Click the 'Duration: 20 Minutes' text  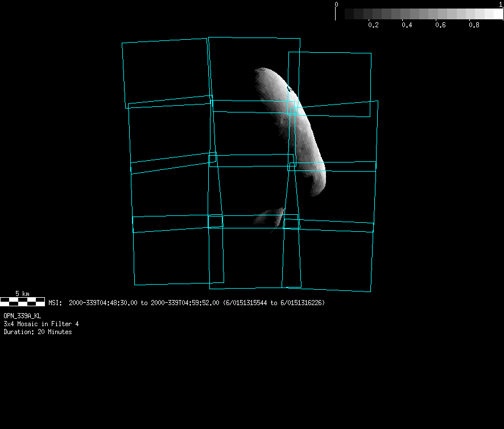38,332
